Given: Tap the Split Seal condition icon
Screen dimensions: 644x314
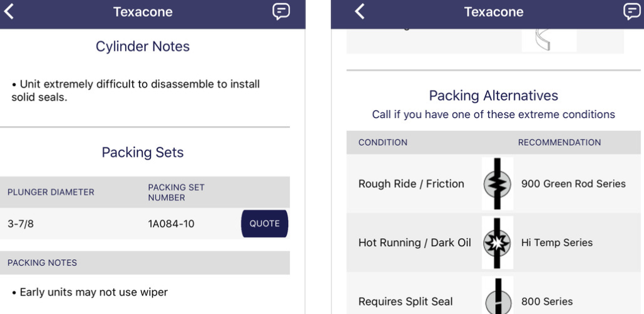Looking at the screenshot, I should point(497,296).
